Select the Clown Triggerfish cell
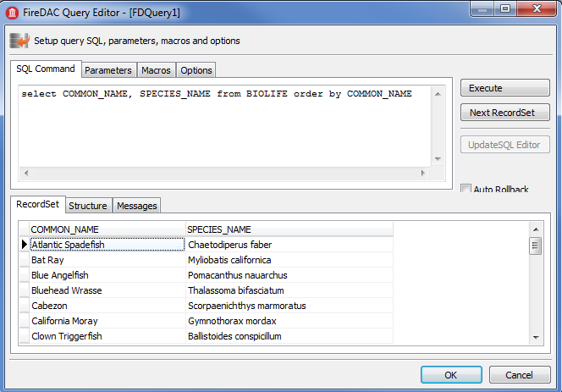 coord(107,336)
